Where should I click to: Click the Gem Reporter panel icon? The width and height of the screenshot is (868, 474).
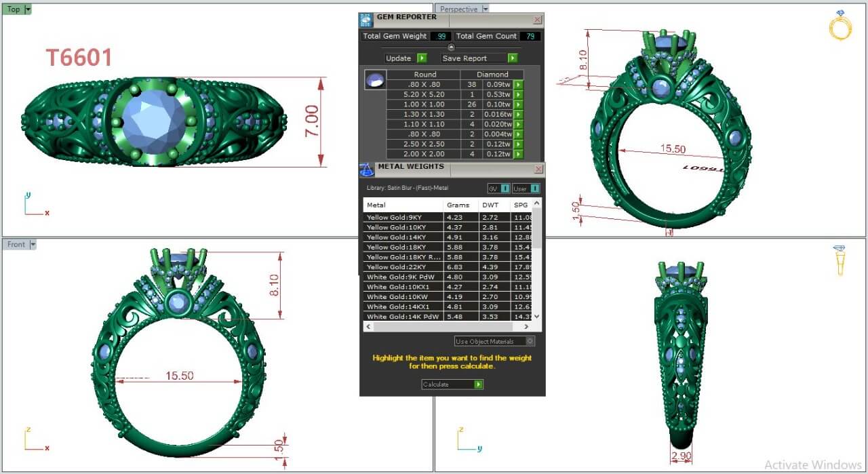(366, 20)
